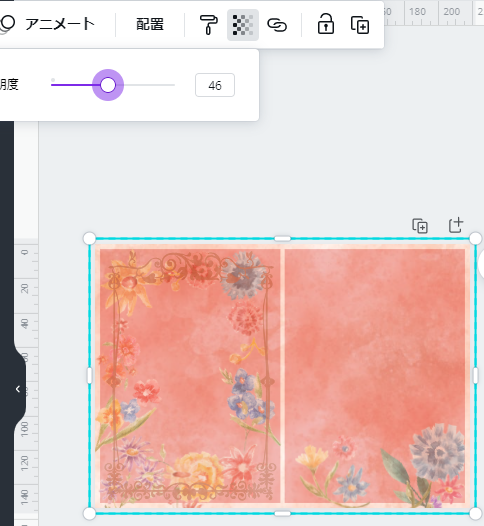Screen dimensions: 484x526
Task: Click the bottom edge middle resize handle
Action: click(x=282, y=514)
